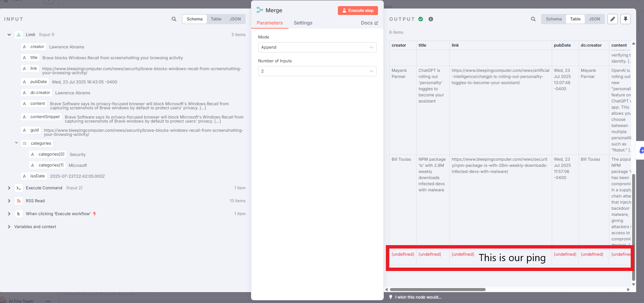The width and height of the screenshot is (644, 303).
Task: Open the Parameters tab
Action: 270,23
